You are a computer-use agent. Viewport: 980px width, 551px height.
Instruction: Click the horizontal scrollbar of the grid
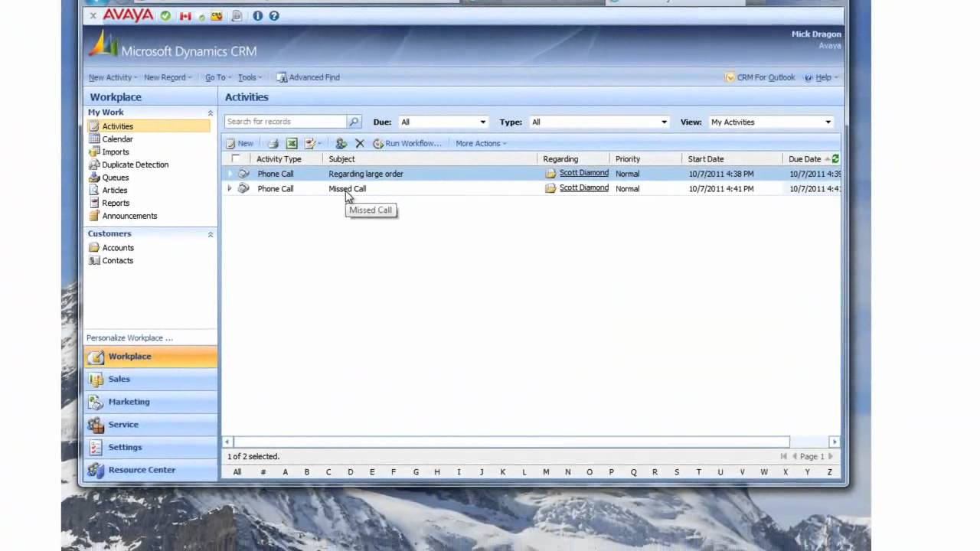511,442
